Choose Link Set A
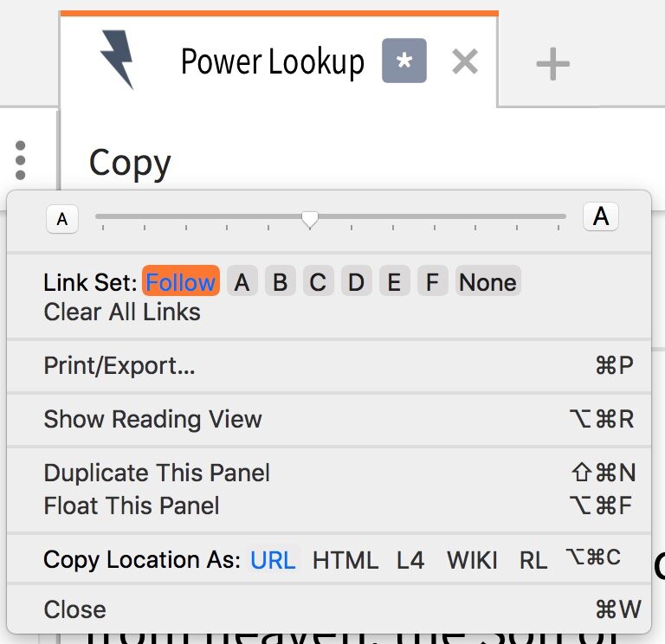 [x=242, y=281]
